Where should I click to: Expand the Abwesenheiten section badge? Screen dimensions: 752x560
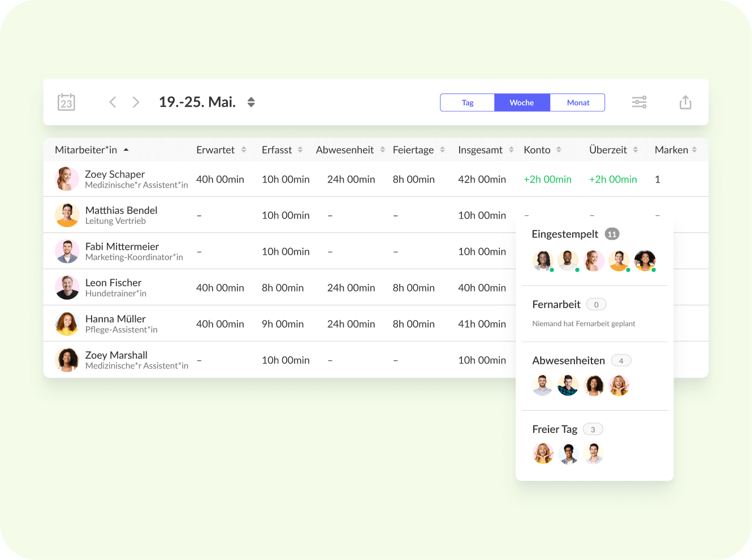click(x=621, y=360)
